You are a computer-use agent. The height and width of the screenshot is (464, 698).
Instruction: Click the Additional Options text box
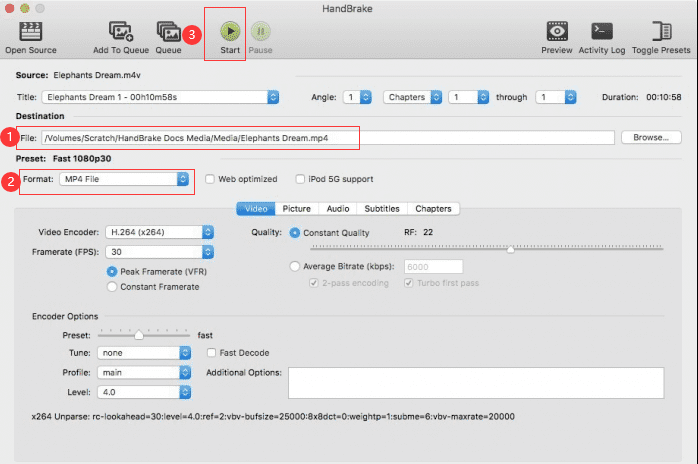(476, 383)
